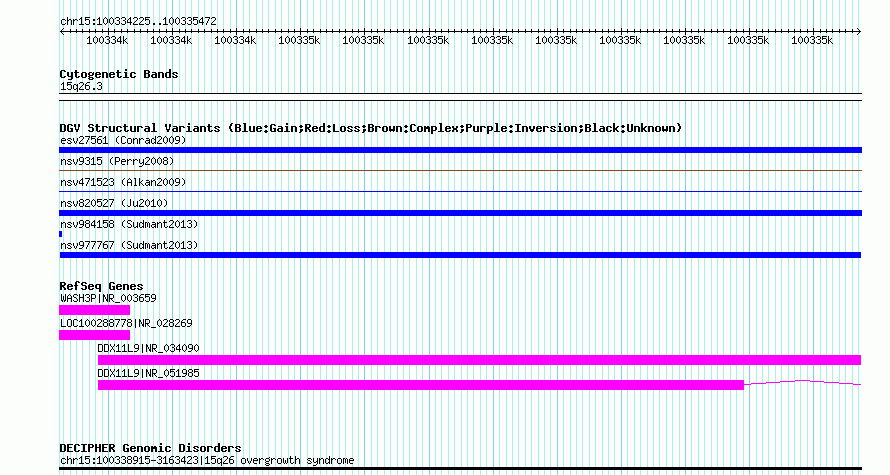Click the thin brown line of nsv9315
Screen dimensions: 890x475
[x=460, y=170]
